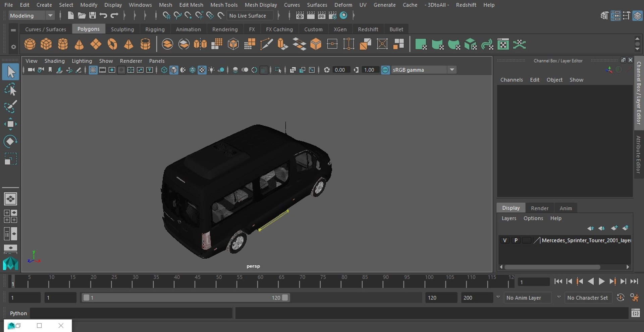This screenshot has height=332, width=644.
Task: Open the No Character Set dropdown
Action: coord(589,297)
